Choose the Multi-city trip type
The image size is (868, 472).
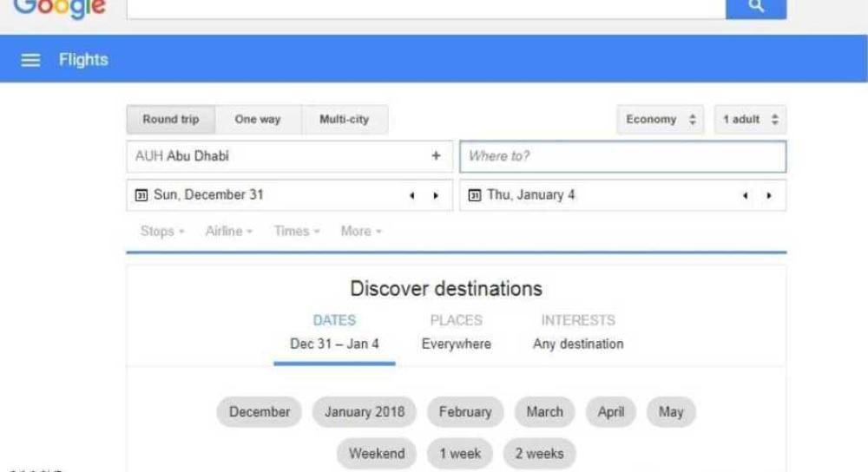[344, 120]
